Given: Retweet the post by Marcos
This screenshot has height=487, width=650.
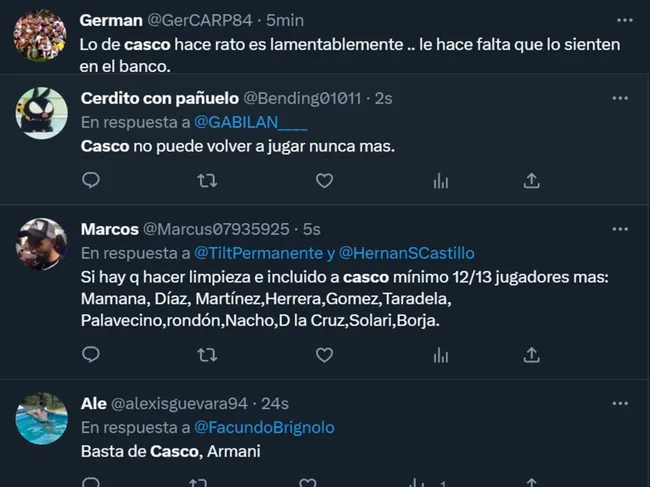Looking at the screenshot, I should (207, 354).
